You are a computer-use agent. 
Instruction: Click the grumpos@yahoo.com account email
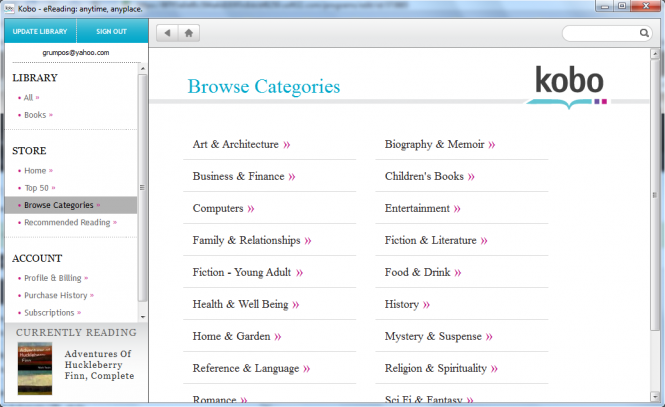click(x=76, y=53)
